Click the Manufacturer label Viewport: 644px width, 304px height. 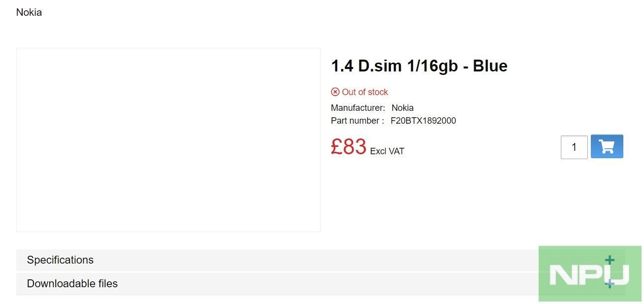358,108
